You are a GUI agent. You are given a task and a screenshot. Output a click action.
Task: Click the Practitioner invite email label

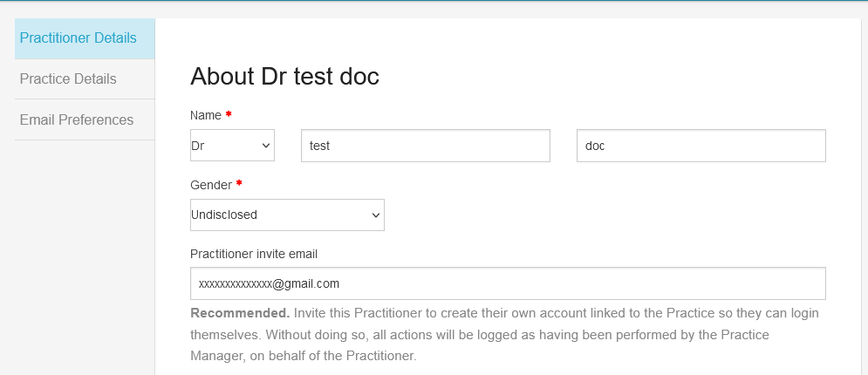click(254, 255)
